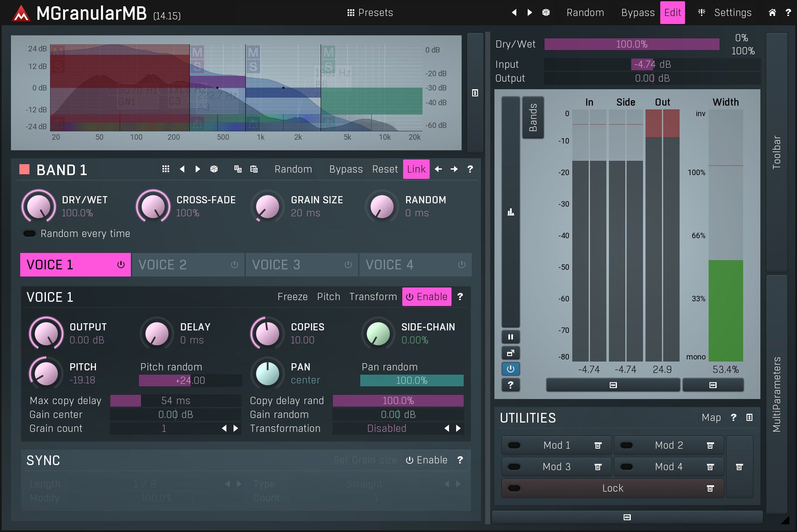The width and height of the screenshot is (797, 532).
Task: Click the home icon in top bar
Action: [772, 13]
